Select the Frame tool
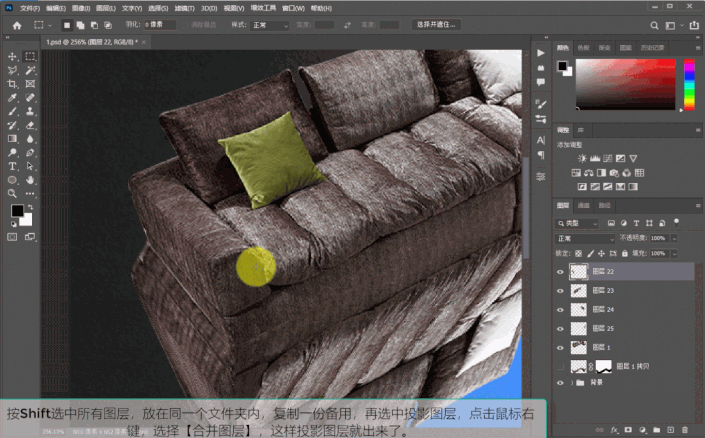This screenshot has height=438, width=705. pyautogui.click(x=30, y=84)
